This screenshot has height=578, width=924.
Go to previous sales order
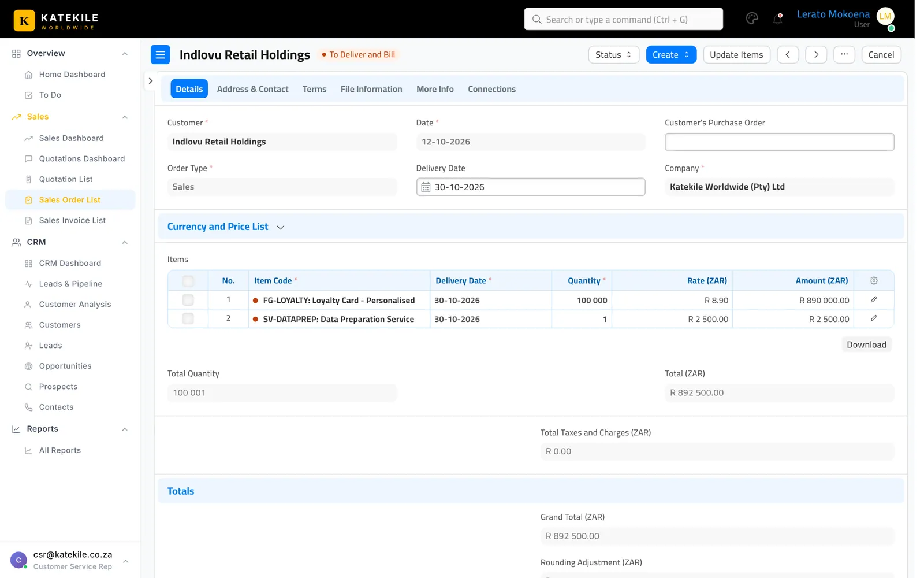pos(788,55)
